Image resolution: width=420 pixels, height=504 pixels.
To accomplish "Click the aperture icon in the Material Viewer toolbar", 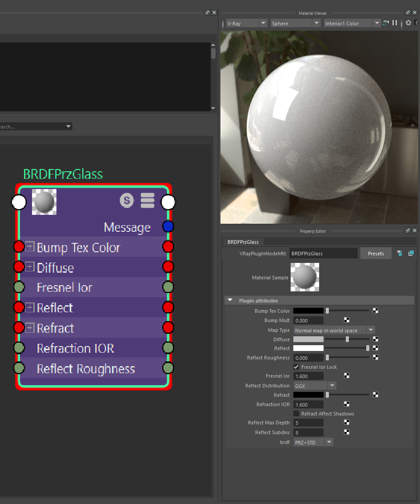I will pyautogui.click(x=408, y=23).
